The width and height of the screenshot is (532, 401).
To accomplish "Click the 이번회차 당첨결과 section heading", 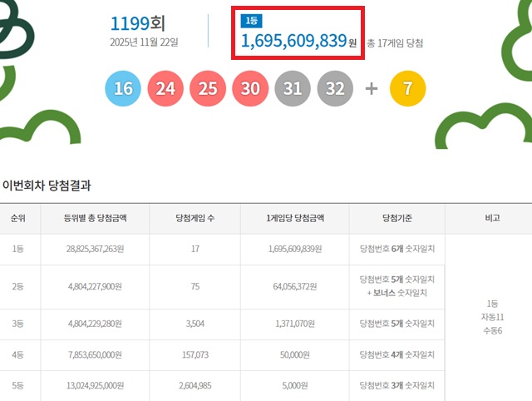I will click(x=47, y=185).
